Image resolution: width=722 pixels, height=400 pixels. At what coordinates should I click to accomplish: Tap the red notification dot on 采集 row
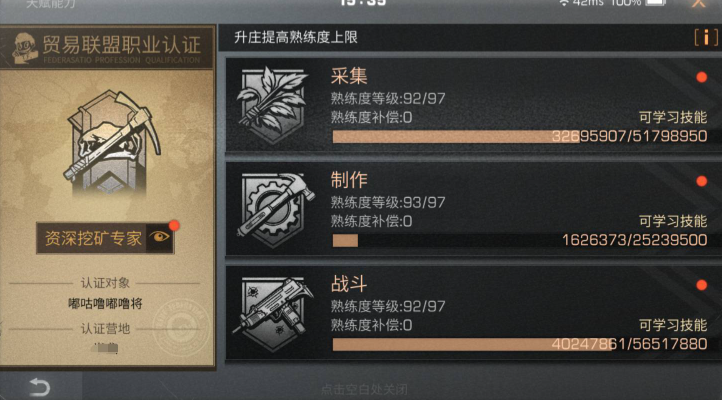pyautogui.click(x=701, y=77)
